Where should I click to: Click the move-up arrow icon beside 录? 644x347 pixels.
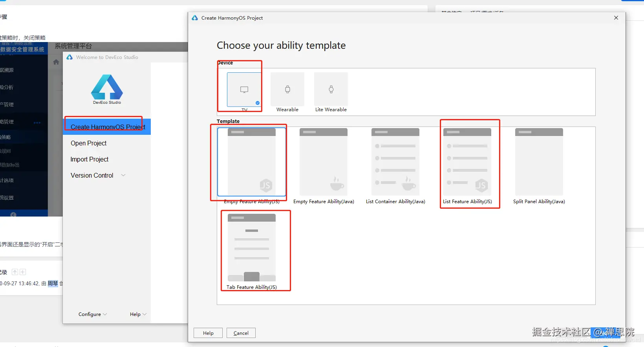tap(15, 272)
